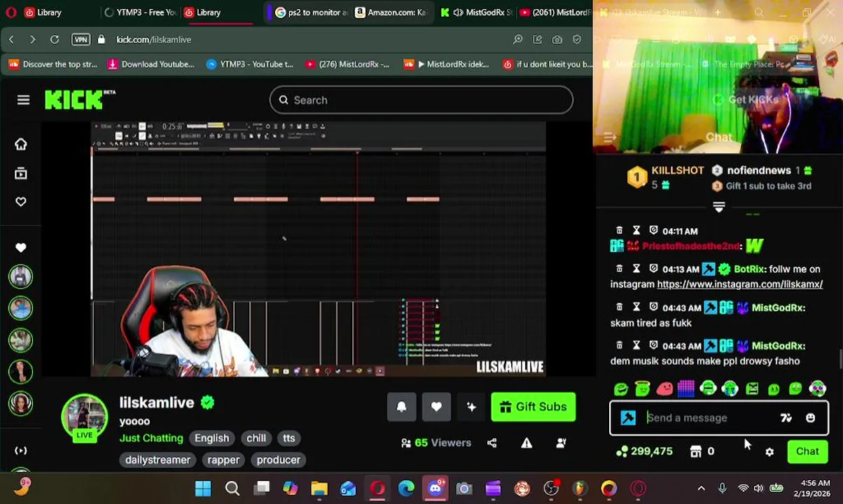The height and width of the screenshot is (504, 843).
Task: Open the Download Youtube bookmark
Action: (x=151, y=64)
